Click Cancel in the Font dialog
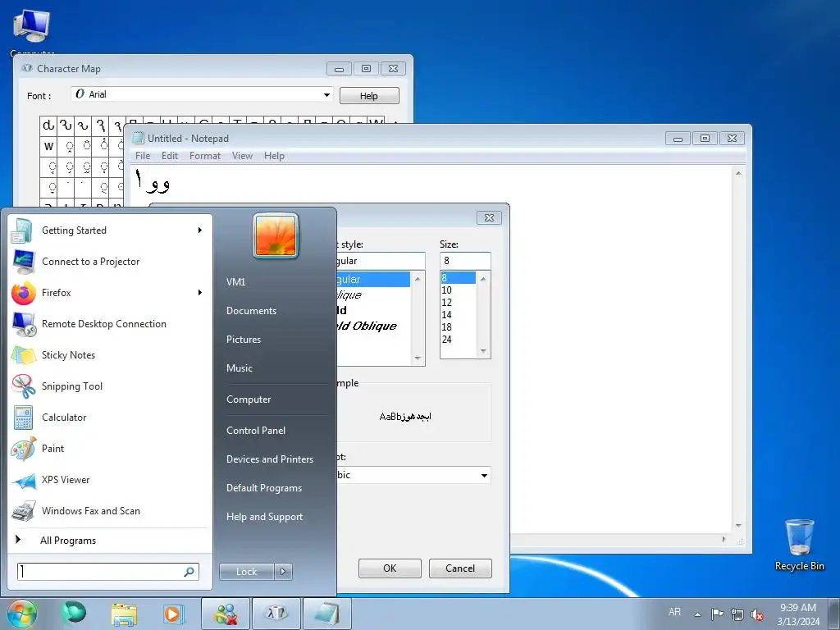 pos(460,568)
